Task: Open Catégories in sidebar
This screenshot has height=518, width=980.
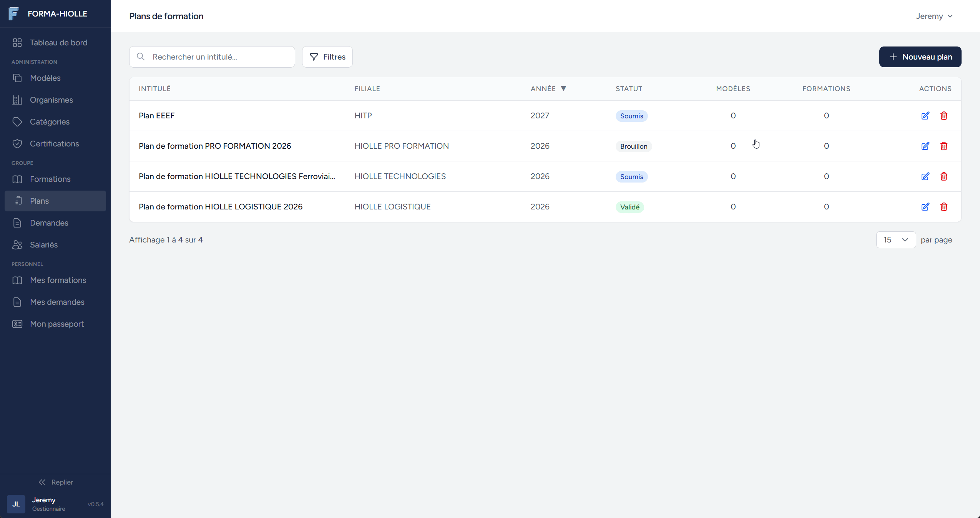Action: click(x=55, y=122)
